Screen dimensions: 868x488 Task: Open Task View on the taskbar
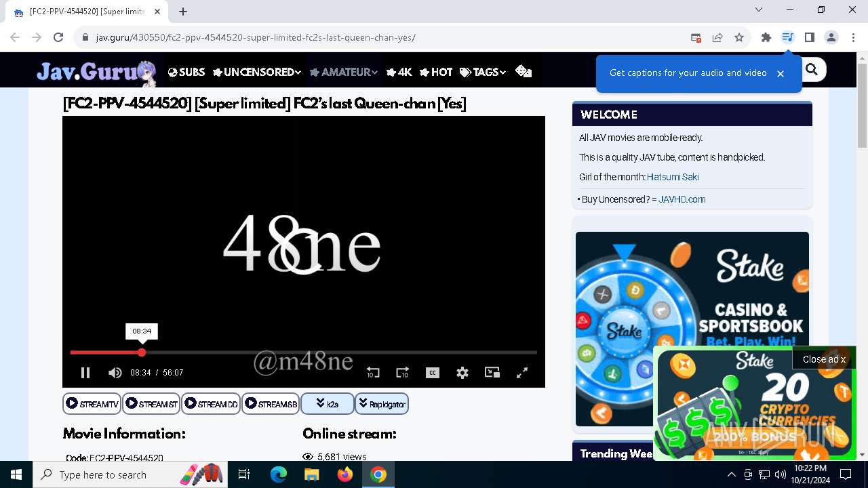click(244, 474)
